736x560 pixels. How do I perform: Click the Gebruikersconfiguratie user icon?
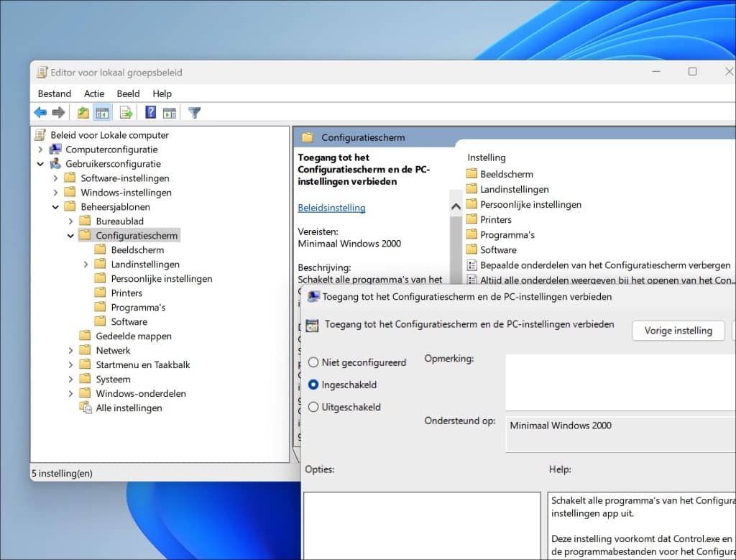click(55, 164)
